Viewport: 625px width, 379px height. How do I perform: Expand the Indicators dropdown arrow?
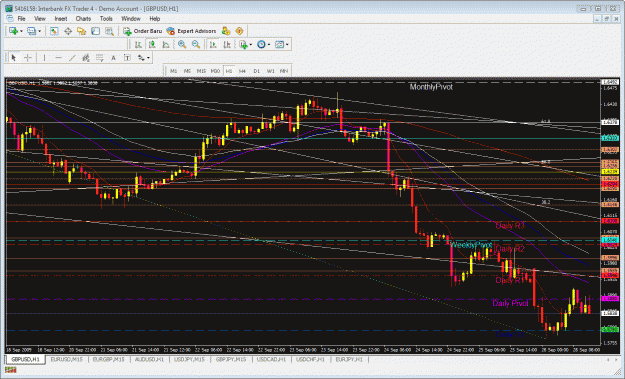251,45
